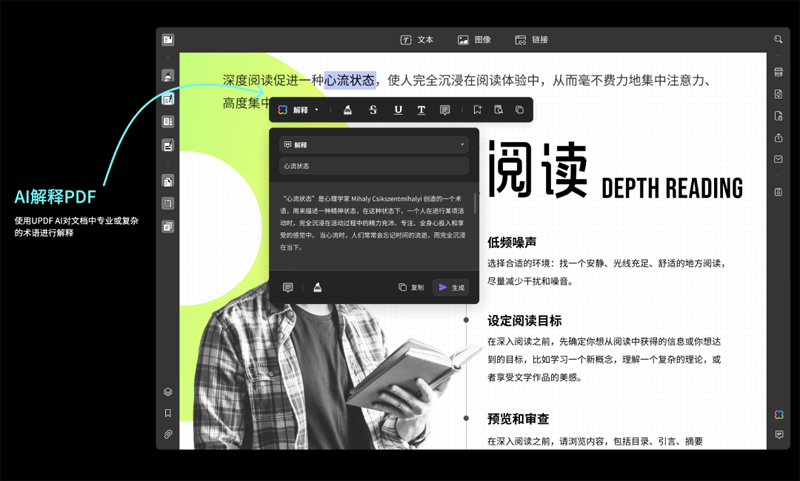This screenshot has width=800, height=481.
Task: Expand the AI 解释 dropdown arrow in toolbar
Action: point(316,110)
